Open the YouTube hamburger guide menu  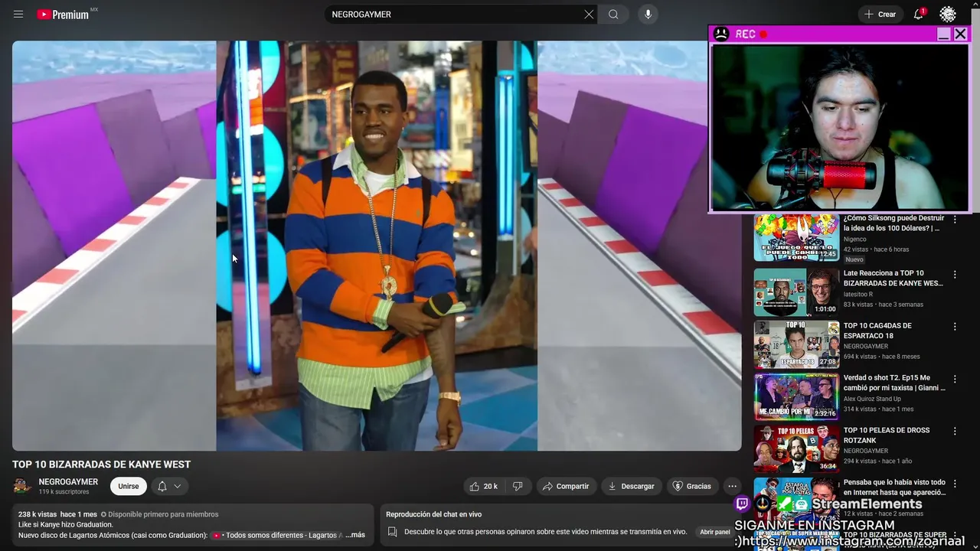tap(18, 15)
